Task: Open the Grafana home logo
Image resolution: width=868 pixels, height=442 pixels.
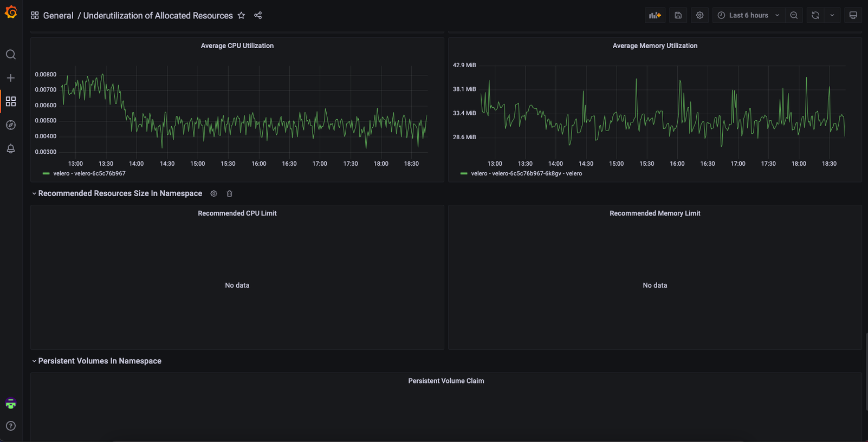Action: pyautogui.click(x=11, y=12)
